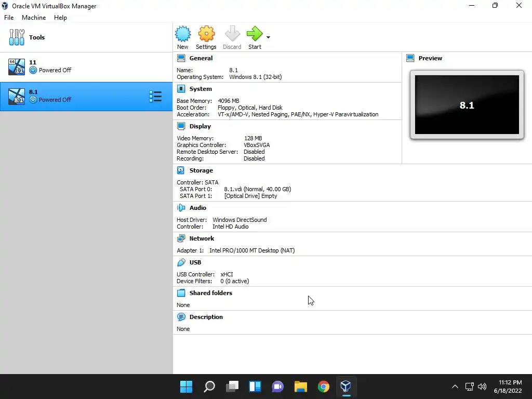Open the Help menu
The height and width of the screenshot is (399, 532).
click(x=60, y=18)
